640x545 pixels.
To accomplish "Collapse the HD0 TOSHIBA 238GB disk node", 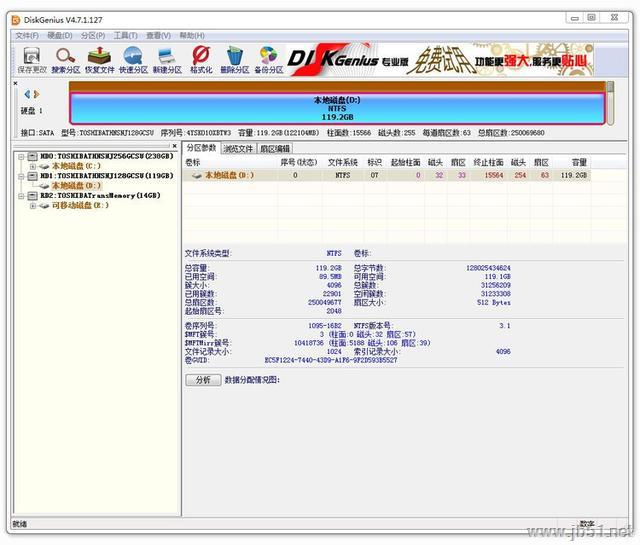I will click(x=22, y=156).
